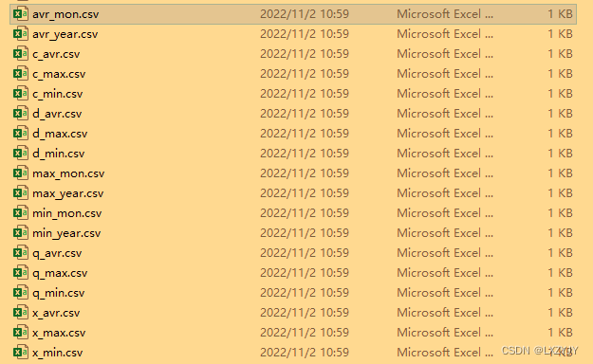593x364 pixels.
Task: Click the 1 KB size of min_year.csv
Action: [561, 233]
